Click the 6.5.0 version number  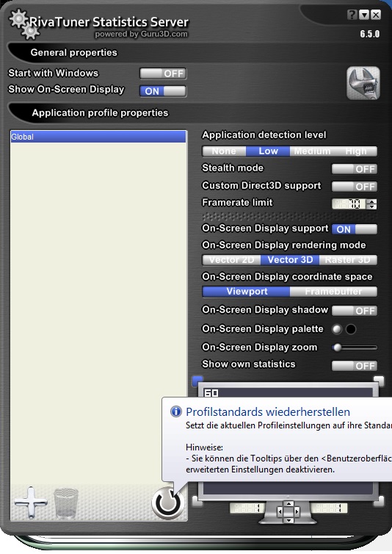pos(370,34)
